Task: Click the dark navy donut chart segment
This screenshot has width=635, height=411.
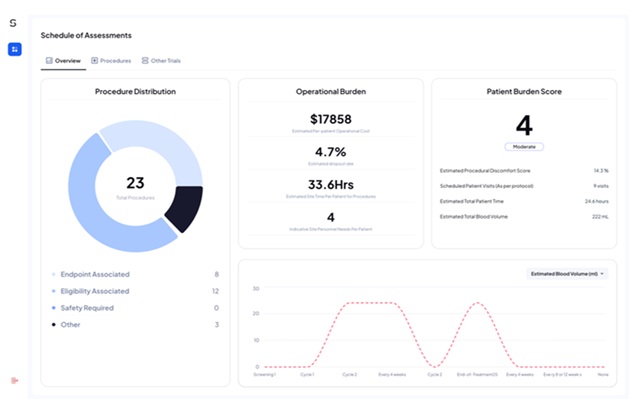Action: pyautogui.click(x=183, y=208)
